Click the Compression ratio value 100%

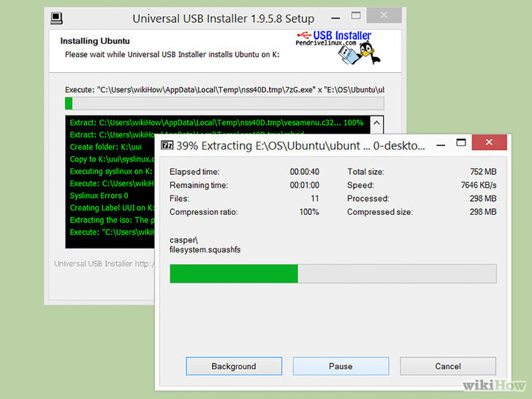tap(309, 212)
